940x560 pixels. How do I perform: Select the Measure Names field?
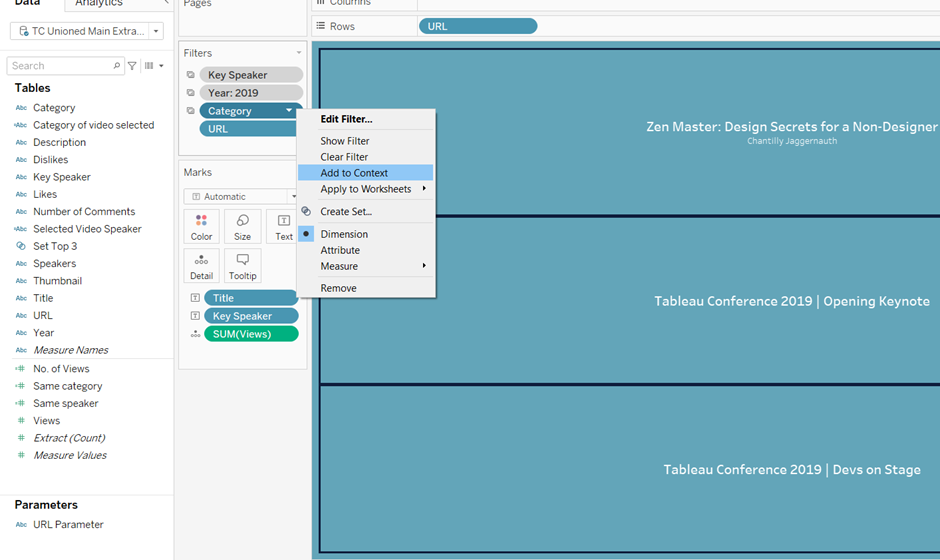pos(71,350)
